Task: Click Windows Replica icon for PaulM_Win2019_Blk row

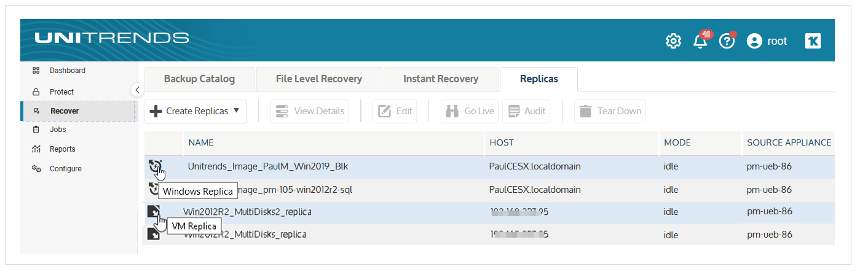Action: click(x=155, y=166)
